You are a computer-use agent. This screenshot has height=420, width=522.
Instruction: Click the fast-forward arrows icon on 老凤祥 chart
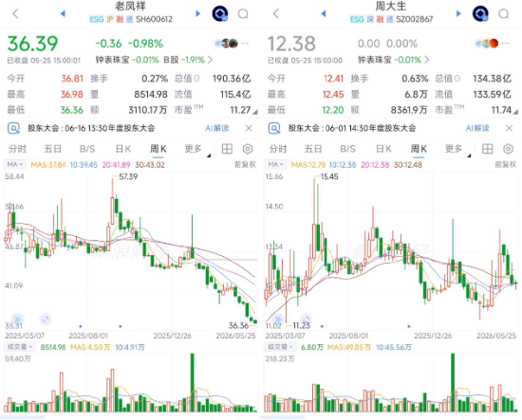click(17, 320)
